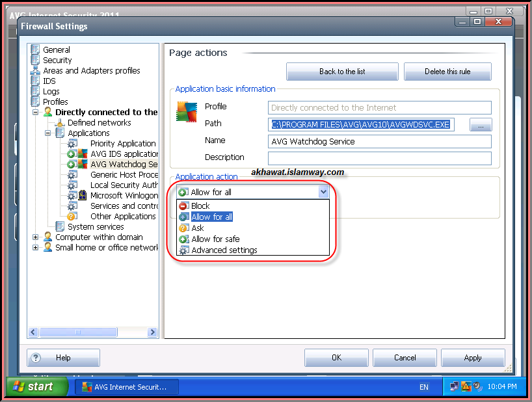The width and height of the screenshot is (532, 402).
Task: Click the 10:04 PM clock in tray
Action: coord(502,386)
